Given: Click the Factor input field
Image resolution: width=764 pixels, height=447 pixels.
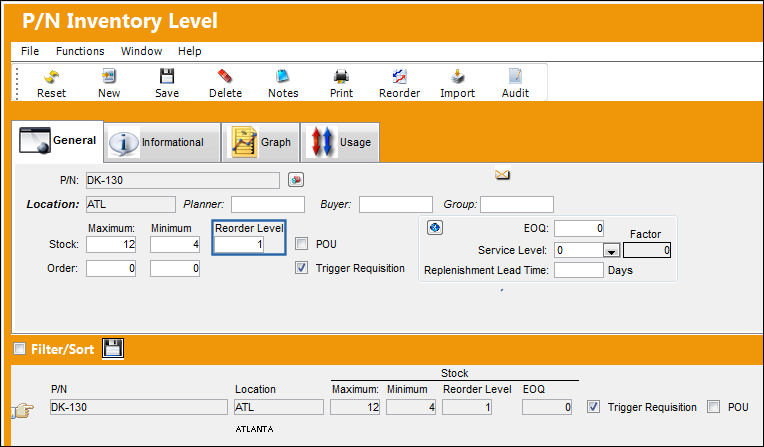Looking at the screenshot, I should pos(647,250).
